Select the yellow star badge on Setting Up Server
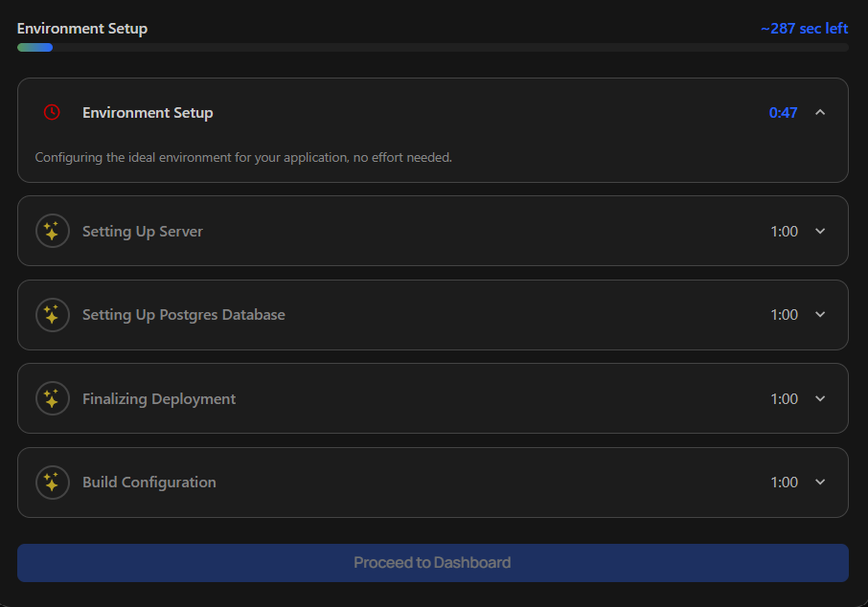Screen dimensions: 868x607 53,231
